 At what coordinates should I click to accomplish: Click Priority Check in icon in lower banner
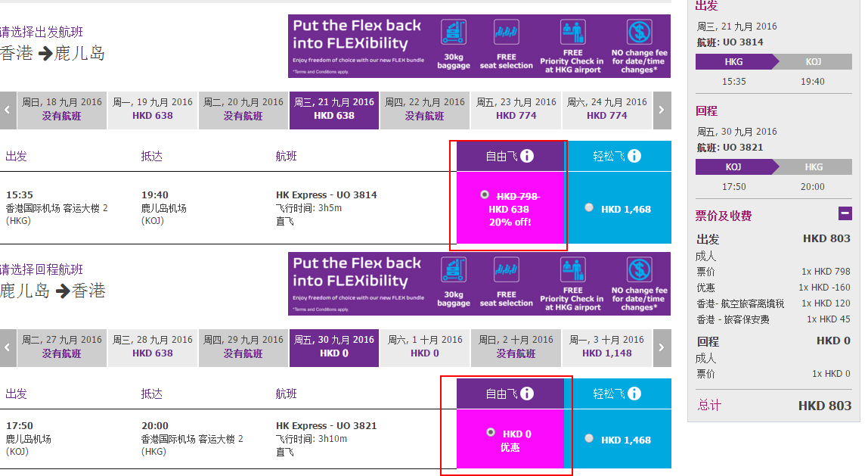(572, 269)
